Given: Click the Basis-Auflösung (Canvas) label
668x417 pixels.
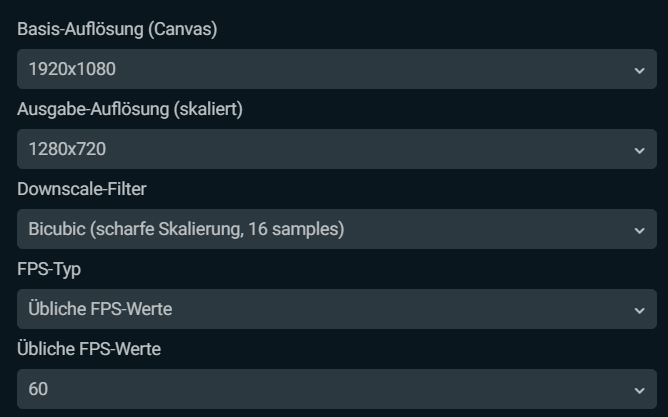Looking at the screenshot, I should tap(117, 29).
